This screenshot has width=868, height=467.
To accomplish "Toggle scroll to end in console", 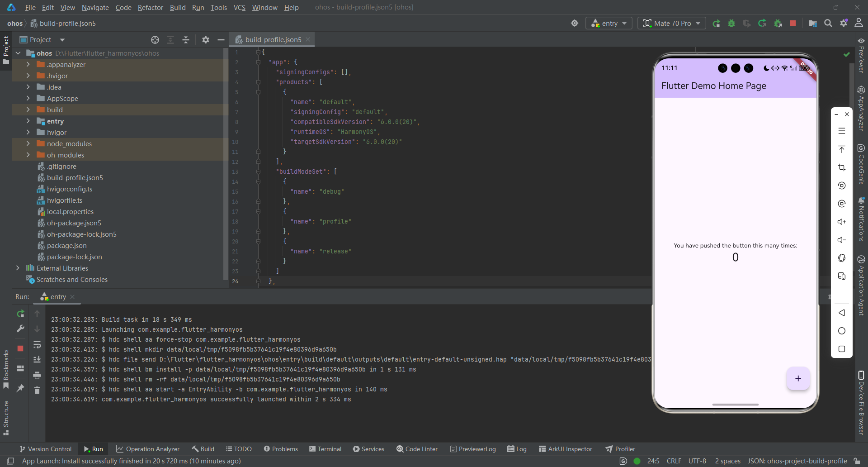I will pyautogui.click(x=37, y=360).
